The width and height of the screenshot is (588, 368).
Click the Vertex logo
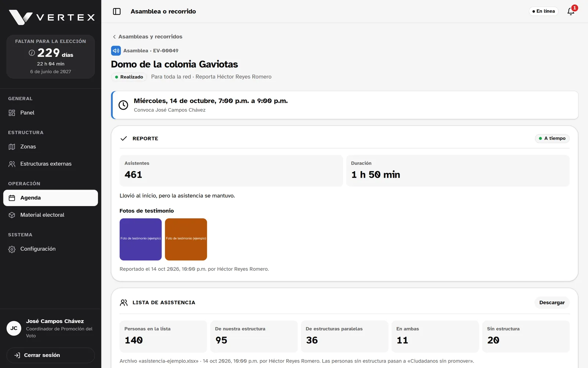click(52, 17)
